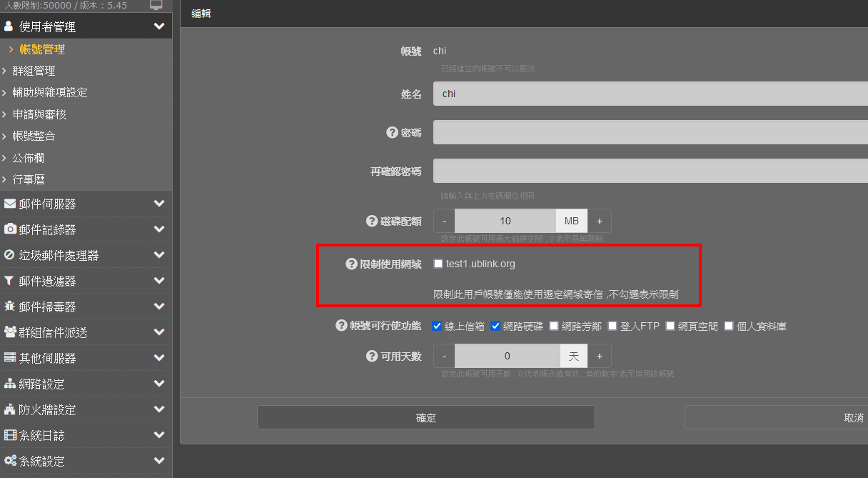The image size is (868, 478).
Task: Click the help icon beside 磁碟配額
Action: (x=371, y=221)
